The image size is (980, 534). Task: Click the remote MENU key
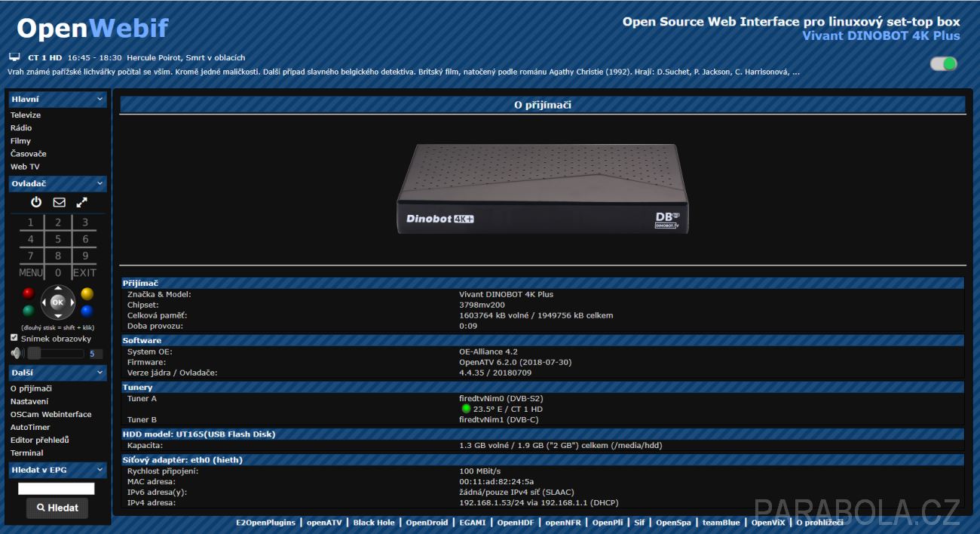point(31,273)
